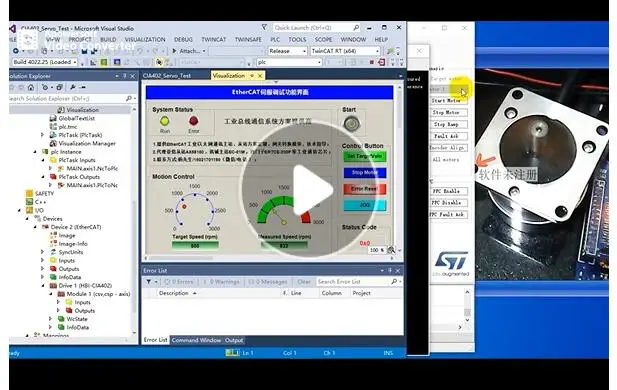Toggle the 0 Errors filter
617x390 pixels.
(179, 282)
